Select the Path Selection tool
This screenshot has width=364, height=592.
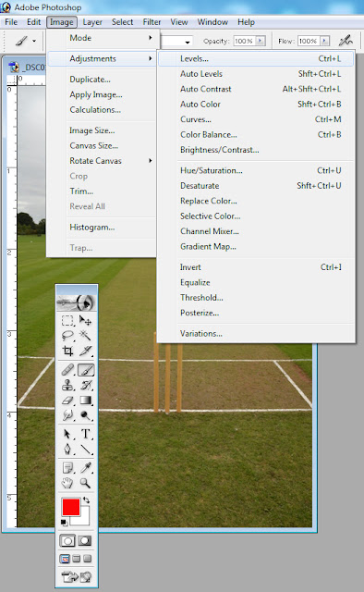point(67,434)
